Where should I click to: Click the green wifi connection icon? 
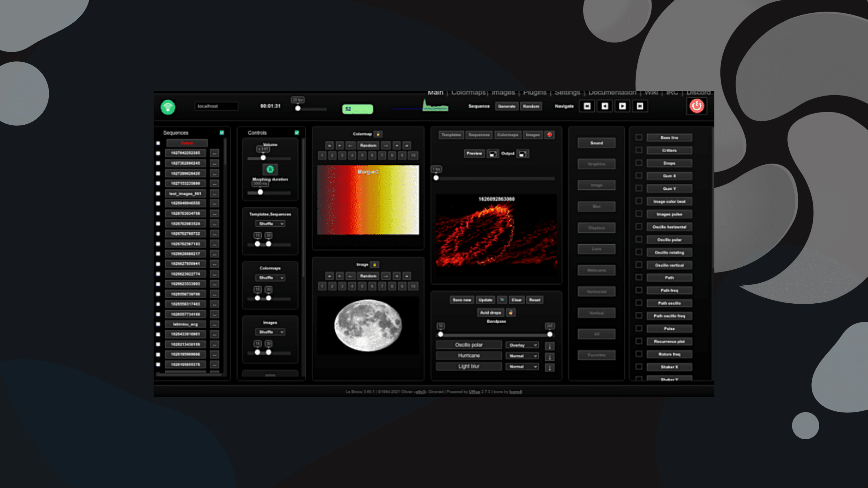click(168, 107)
